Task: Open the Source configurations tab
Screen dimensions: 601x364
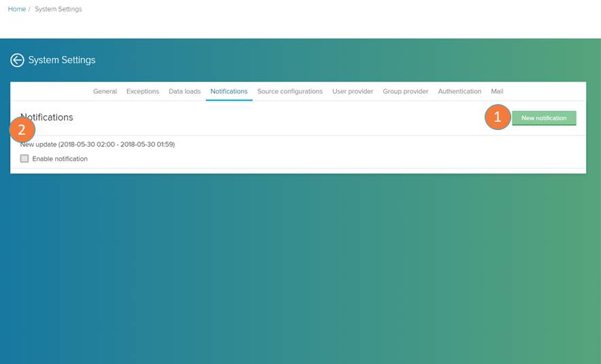Action: [290, 91]
